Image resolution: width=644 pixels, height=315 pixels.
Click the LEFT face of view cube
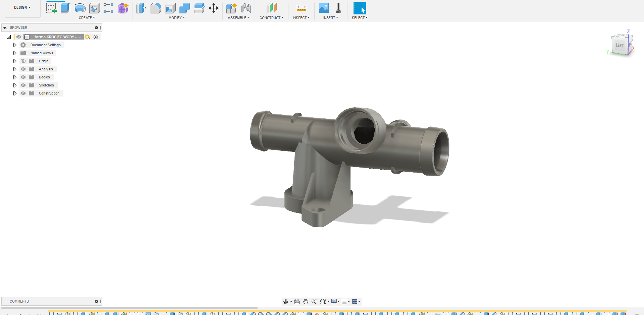[620, 46]
